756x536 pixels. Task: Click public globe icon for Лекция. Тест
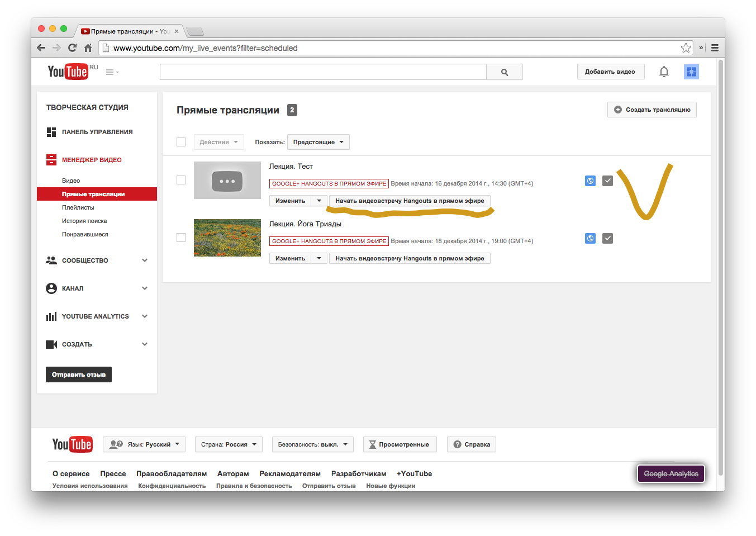point(590,181)
